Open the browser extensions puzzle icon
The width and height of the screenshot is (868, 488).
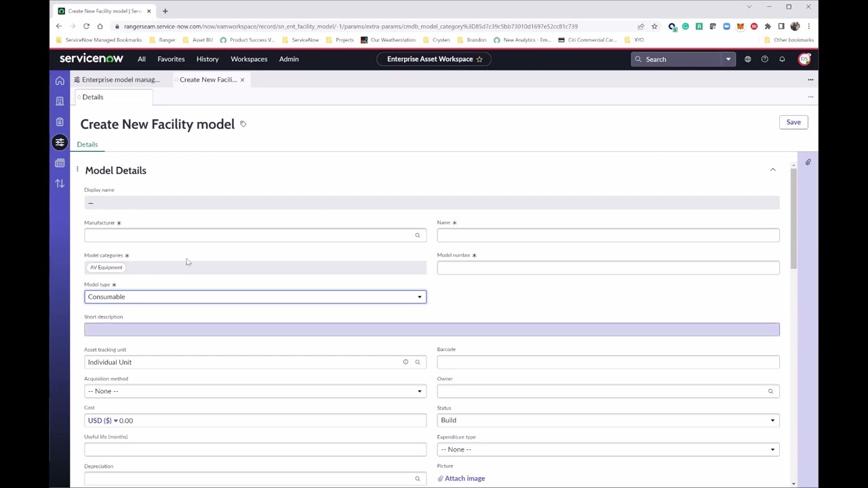[768, 26]
